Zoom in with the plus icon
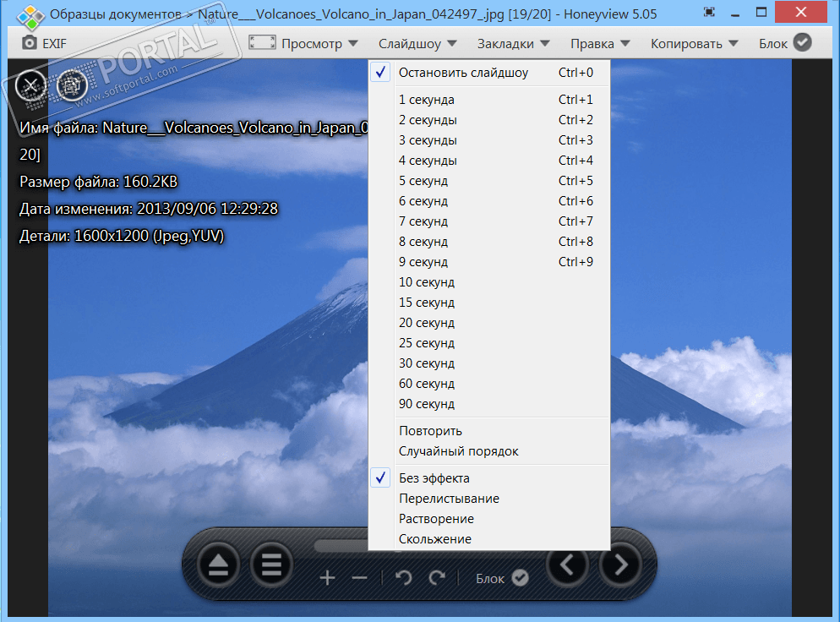Image resolution: width=840 pixels, height=622 pixels. pyautogui.click(x=327, y=578)
